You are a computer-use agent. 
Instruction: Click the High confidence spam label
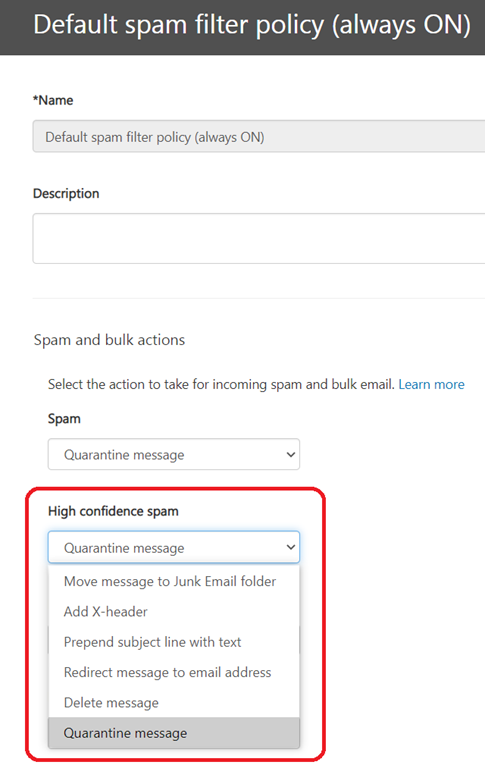pos(113,511)
